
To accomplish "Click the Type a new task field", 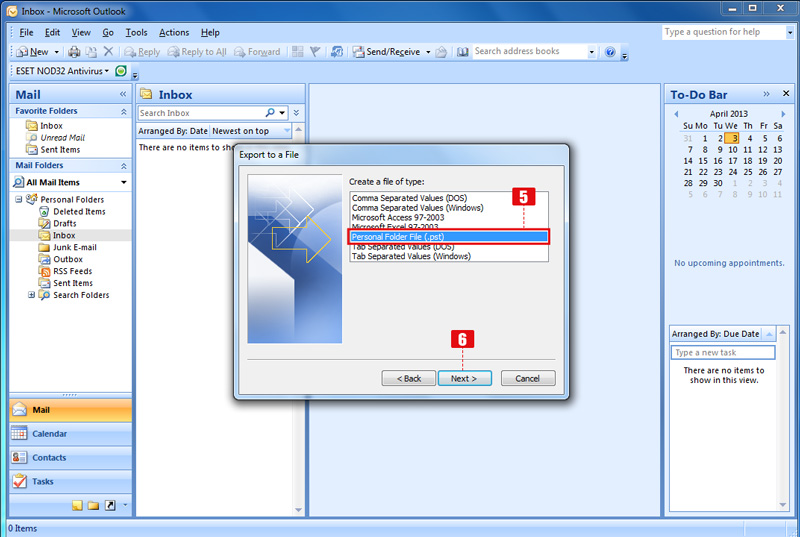I will (723, 352).
